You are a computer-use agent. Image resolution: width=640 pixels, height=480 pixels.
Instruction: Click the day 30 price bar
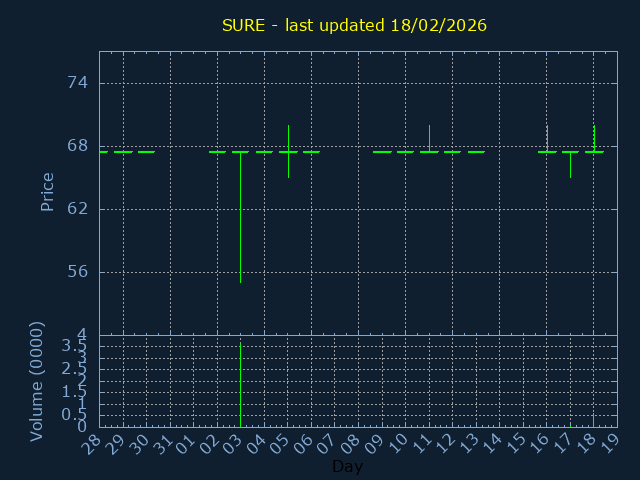pyautogui.click(x=146, y=152)
